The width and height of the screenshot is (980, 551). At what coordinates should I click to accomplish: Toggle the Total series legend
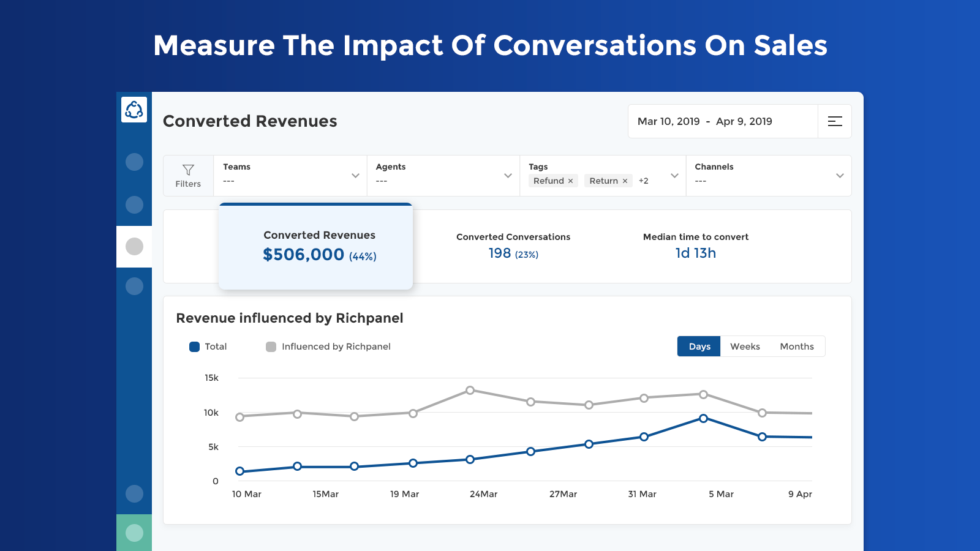click(208, 347)
